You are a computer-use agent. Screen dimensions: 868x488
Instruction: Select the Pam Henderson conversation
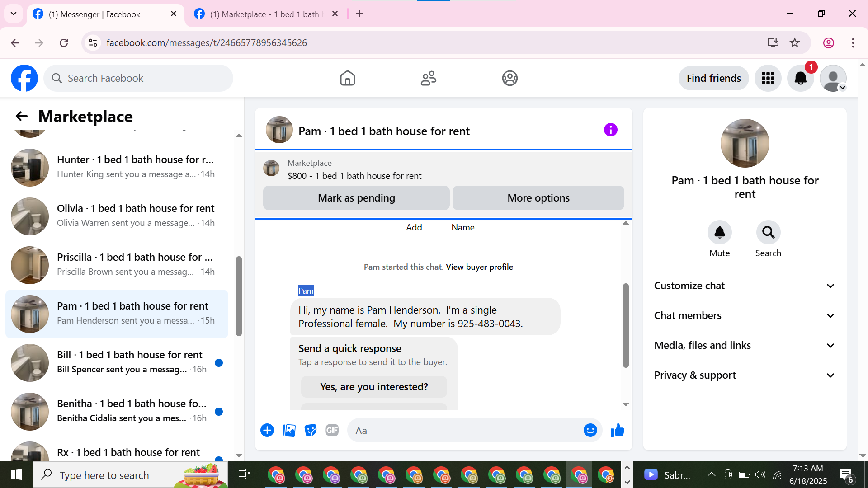pyautogui.click(x=117, y=314)
